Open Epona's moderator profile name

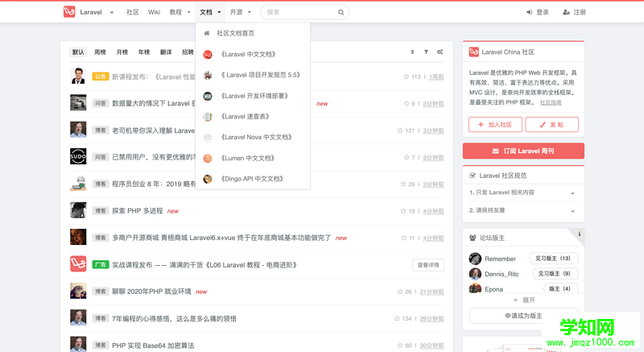coord(493,289)
